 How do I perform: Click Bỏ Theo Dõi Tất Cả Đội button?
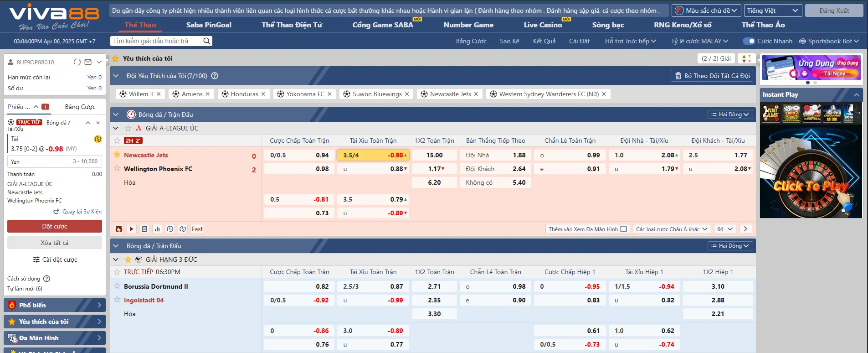712,76
